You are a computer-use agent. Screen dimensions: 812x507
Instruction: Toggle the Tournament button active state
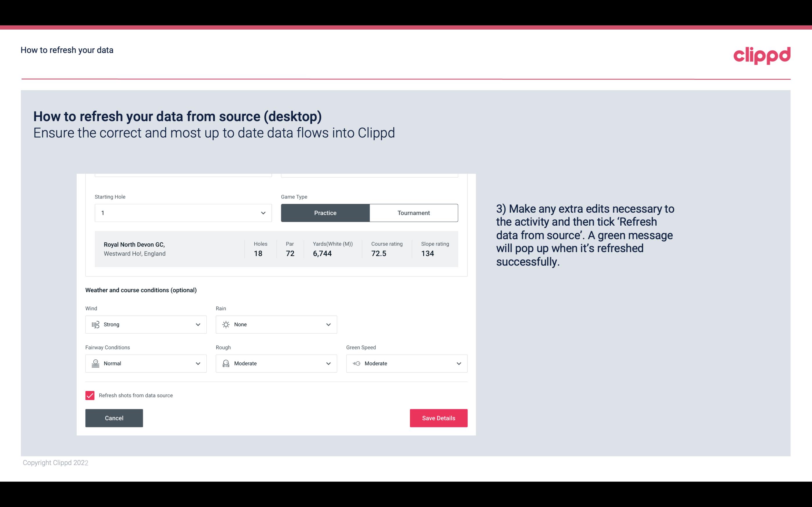(x=413, y=213)
